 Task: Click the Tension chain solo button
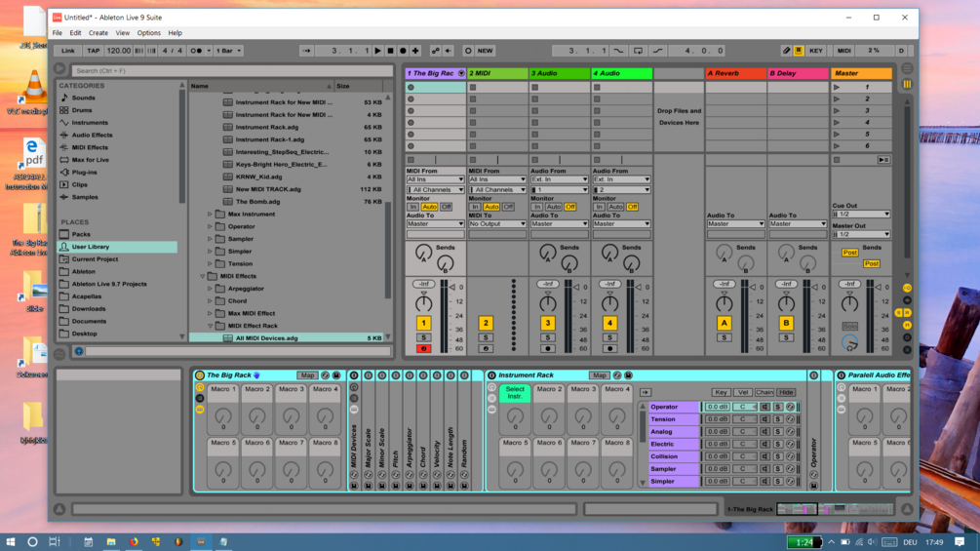777,419
